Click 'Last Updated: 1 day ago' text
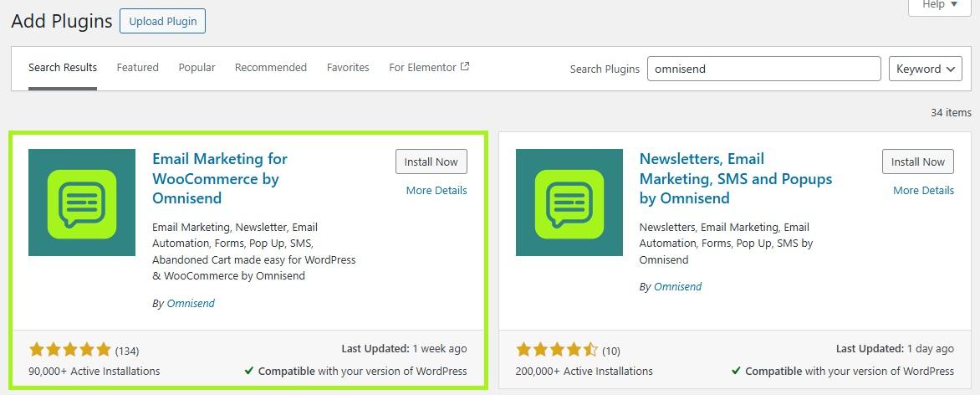Image resolution: width=980 pixels, height=395 pixels. (x=895, y=349)
